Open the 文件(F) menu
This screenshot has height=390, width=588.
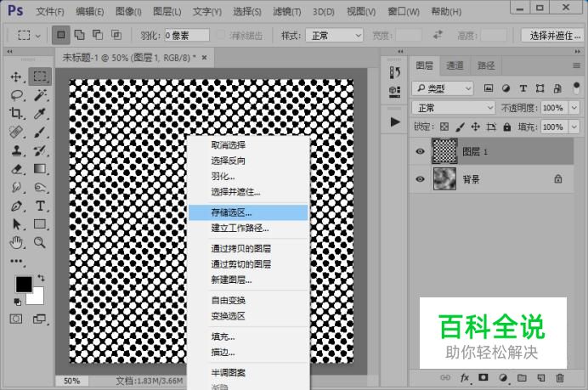coord(50,12)
